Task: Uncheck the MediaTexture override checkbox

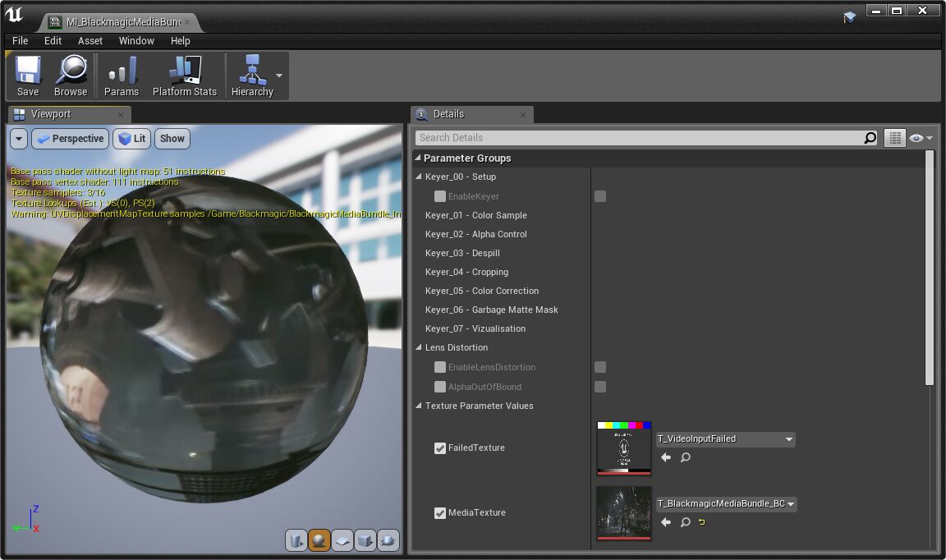Action: [440, 512]
